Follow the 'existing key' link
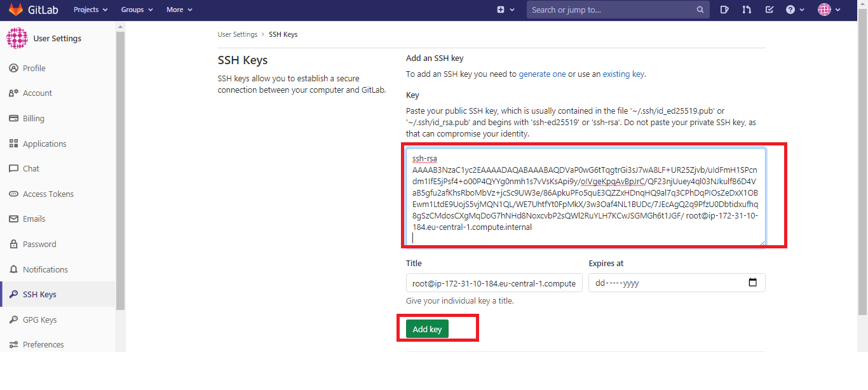The image size is (868, 390). [623, 74]
